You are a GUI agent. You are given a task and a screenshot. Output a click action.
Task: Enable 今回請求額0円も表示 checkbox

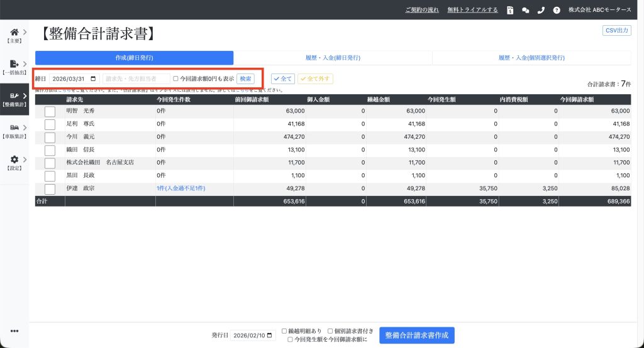point(176,79)
